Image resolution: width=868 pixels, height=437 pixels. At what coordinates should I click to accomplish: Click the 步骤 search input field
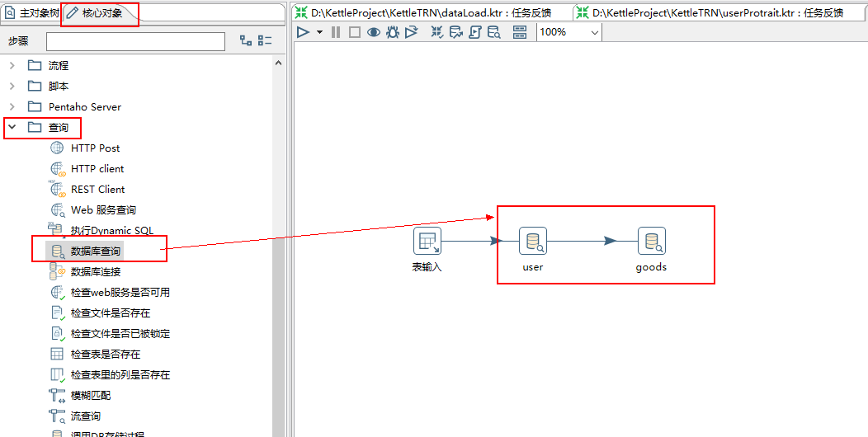click(135, 41)
